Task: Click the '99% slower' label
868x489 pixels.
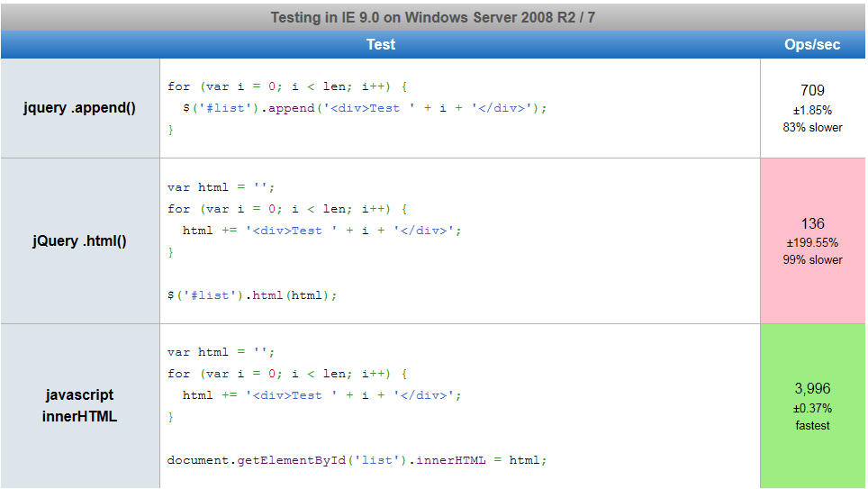Action: (x=813, y=259)
